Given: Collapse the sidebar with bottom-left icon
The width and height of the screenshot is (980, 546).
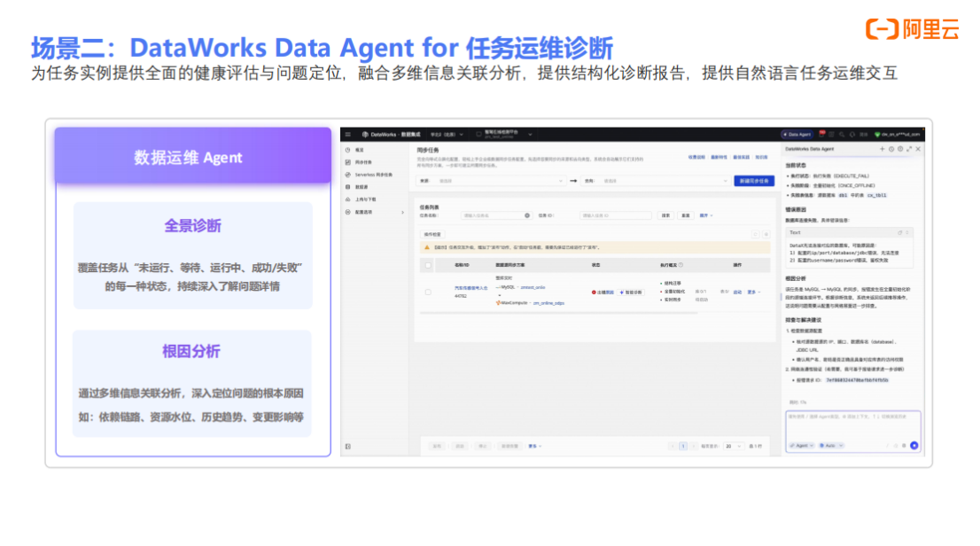Looking at the screenshot, I should pos(348,447).
